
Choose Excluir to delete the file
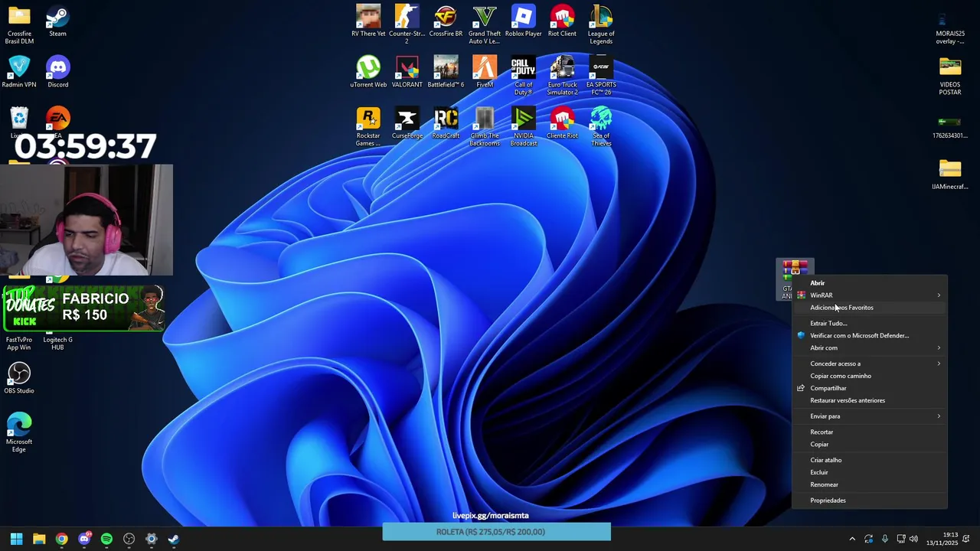(x=870, y=473)
